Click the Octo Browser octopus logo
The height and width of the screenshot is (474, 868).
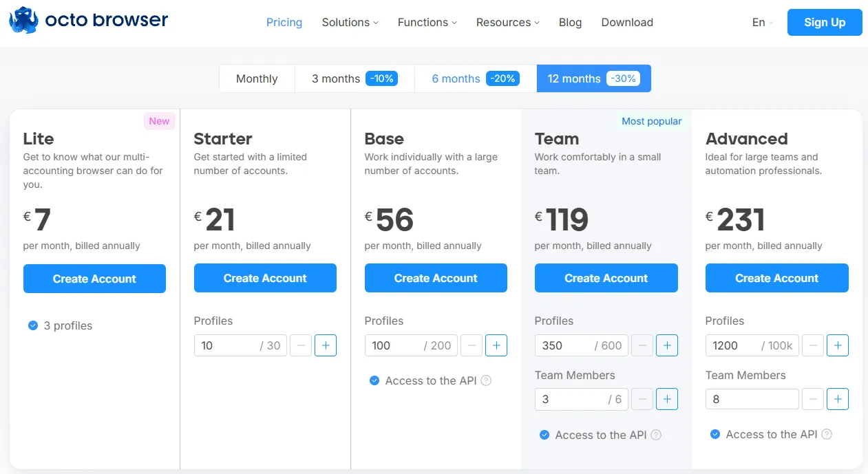(23, 21)
